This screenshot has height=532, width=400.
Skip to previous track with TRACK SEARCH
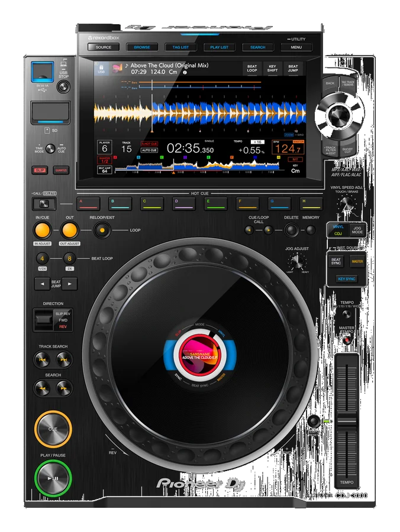coord(43,359)
